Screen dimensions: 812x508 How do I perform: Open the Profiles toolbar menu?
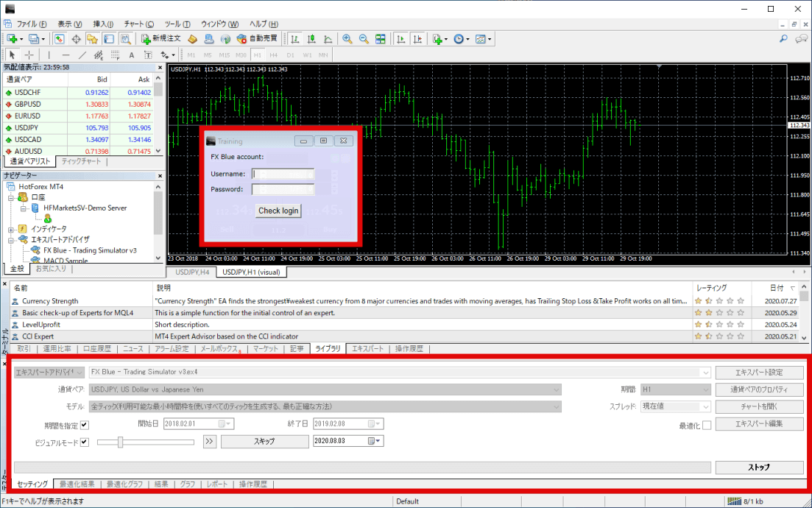[35, 39]
